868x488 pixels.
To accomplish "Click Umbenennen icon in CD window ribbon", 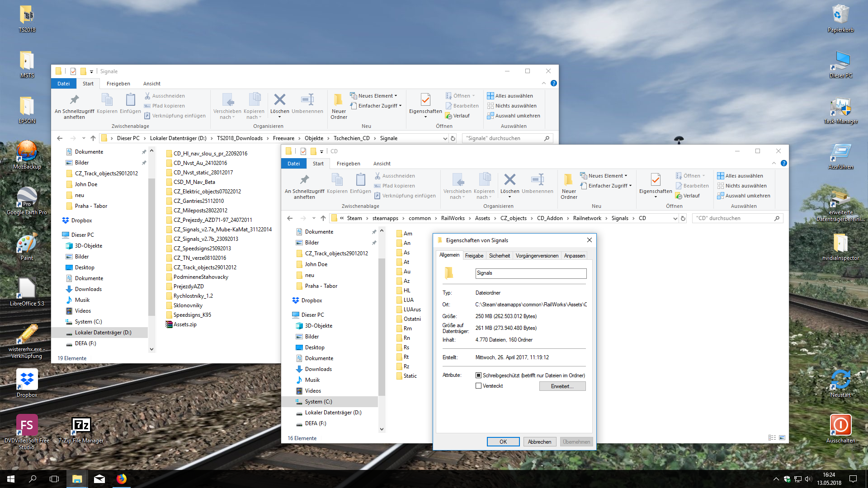I will coord(537,180).
